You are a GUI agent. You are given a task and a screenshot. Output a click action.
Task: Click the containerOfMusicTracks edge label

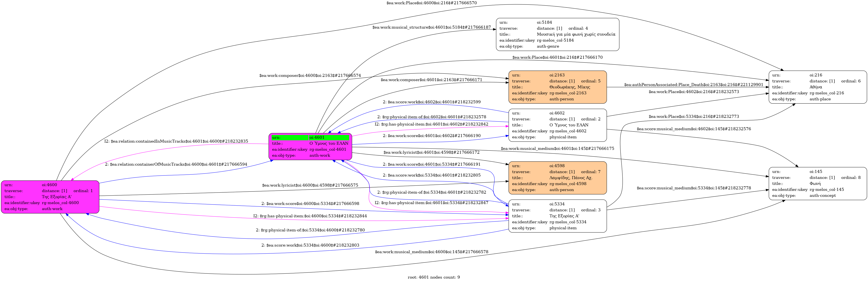tap(176, 165)
